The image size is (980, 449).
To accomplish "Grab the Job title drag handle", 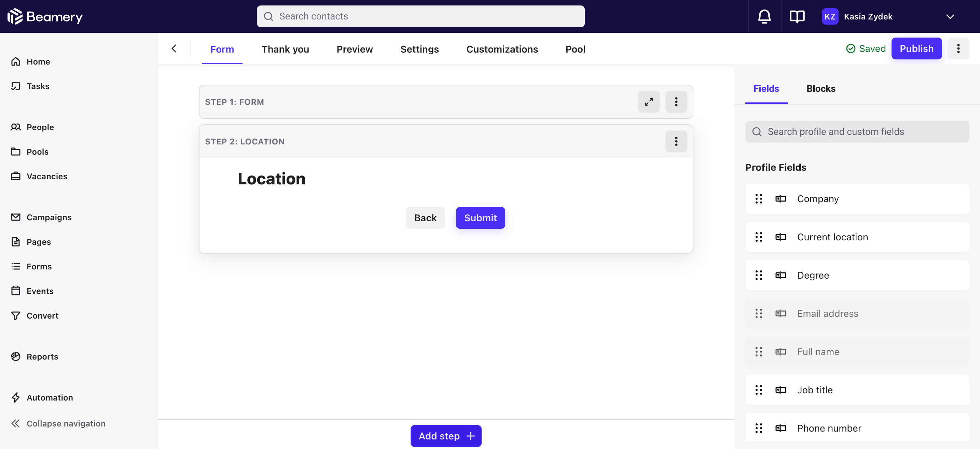I will pos(759,390).
